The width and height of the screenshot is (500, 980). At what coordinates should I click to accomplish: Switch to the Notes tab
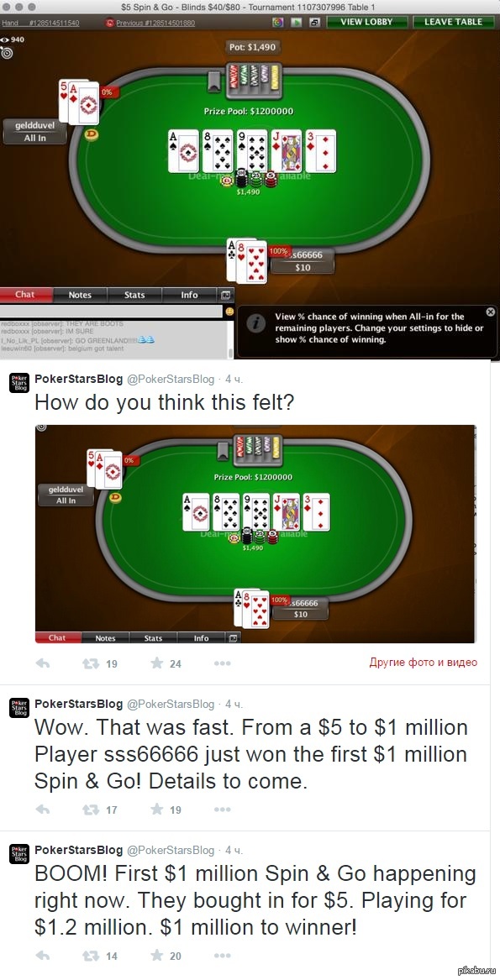click(x=80, y=295)
